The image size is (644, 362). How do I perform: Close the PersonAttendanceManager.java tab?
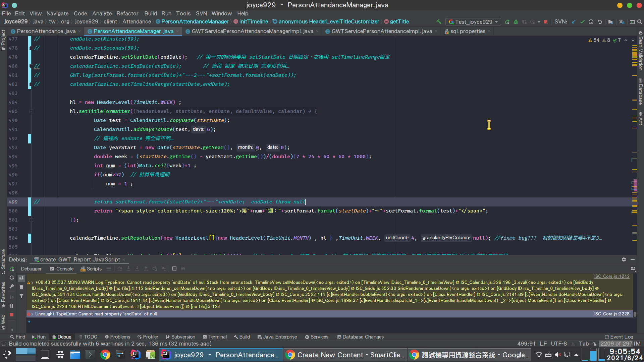tap(177, 31)
